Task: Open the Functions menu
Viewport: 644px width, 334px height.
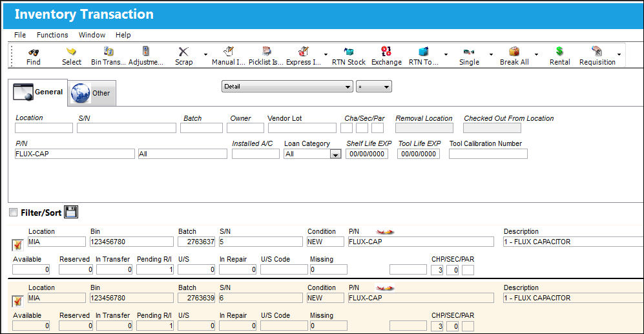Action: (52, 35)
